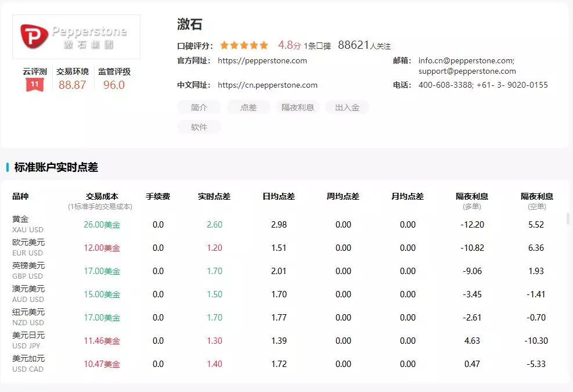
Task: Open the Chinese site https://cn.pepperstone.com link
Action: pos(268,85)
